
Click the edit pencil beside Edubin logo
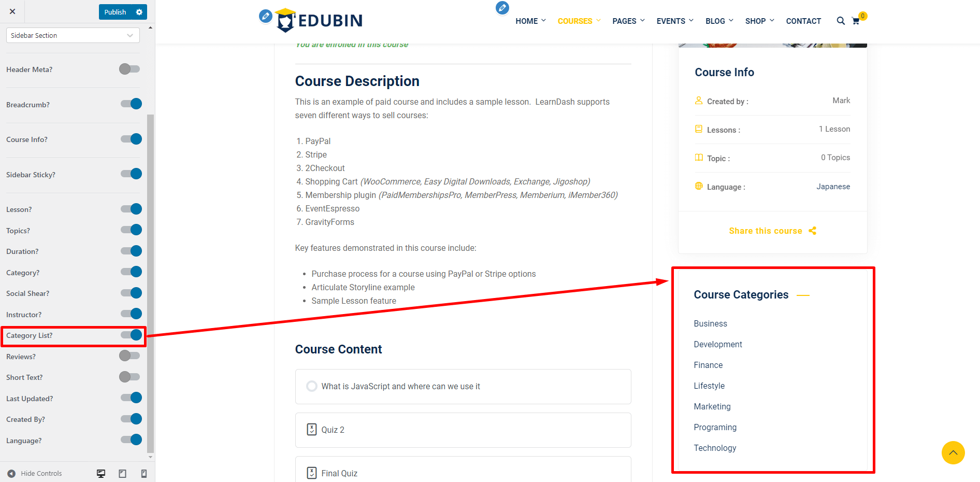click(265, 16)
